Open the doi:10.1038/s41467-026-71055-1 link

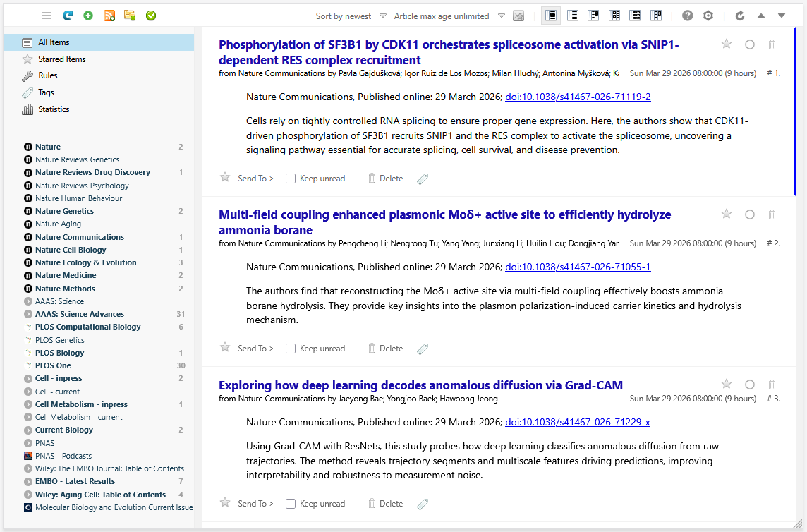577,267
